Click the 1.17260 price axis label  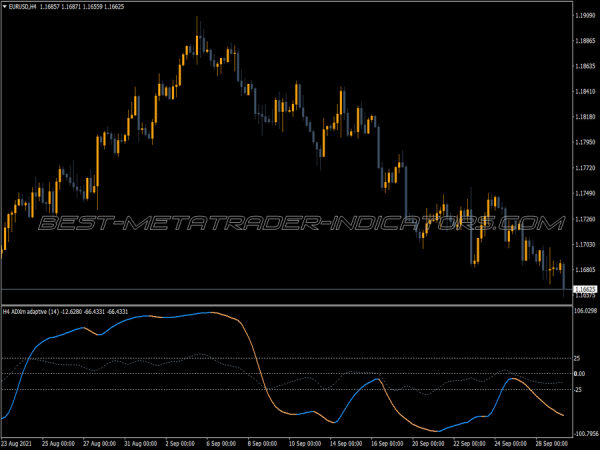click(585, 219)
